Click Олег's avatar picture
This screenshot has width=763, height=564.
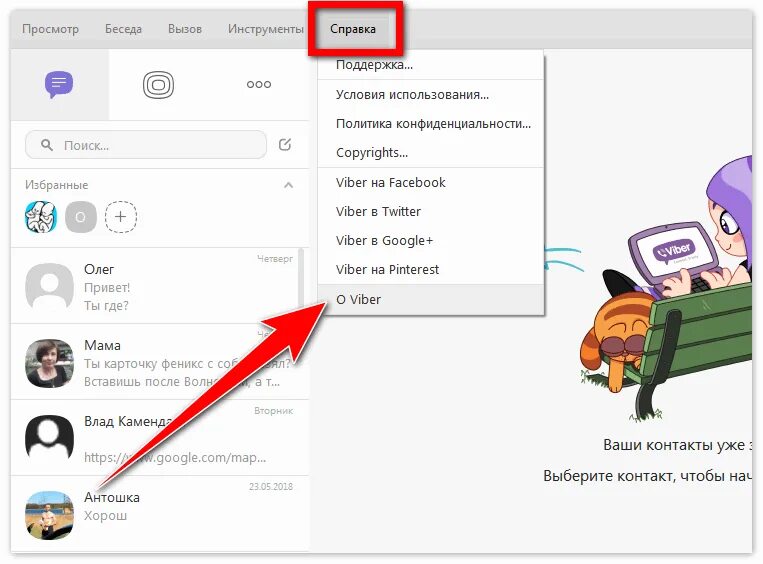[49, 287]
